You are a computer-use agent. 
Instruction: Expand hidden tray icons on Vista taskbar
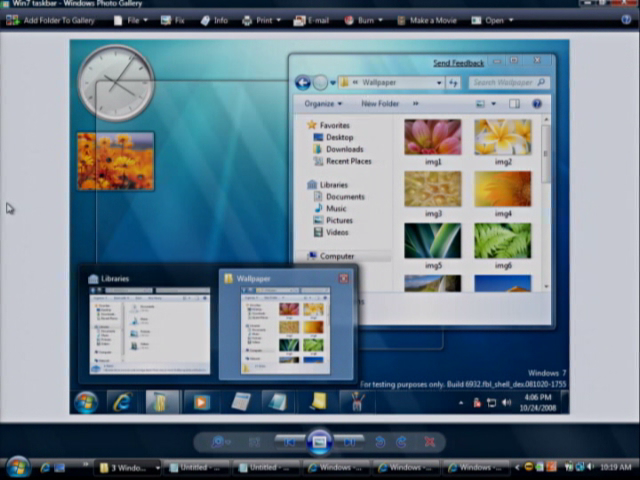point(517,468)
